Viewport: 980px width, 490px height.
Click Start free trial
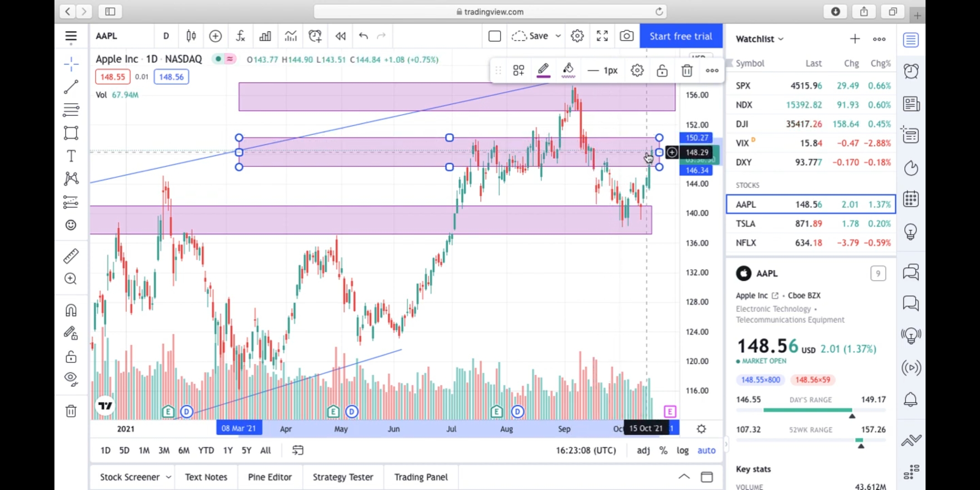tap(681, 36)
